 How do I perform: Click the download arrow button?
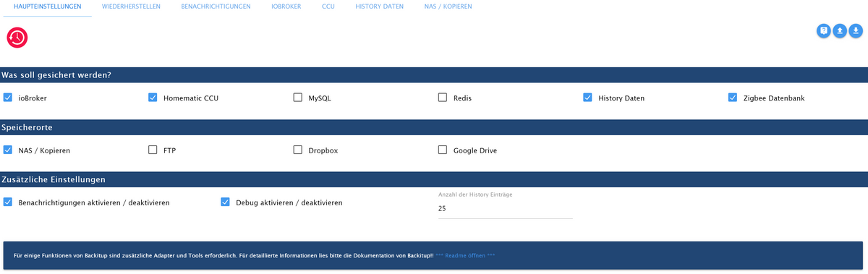(856, 30)
